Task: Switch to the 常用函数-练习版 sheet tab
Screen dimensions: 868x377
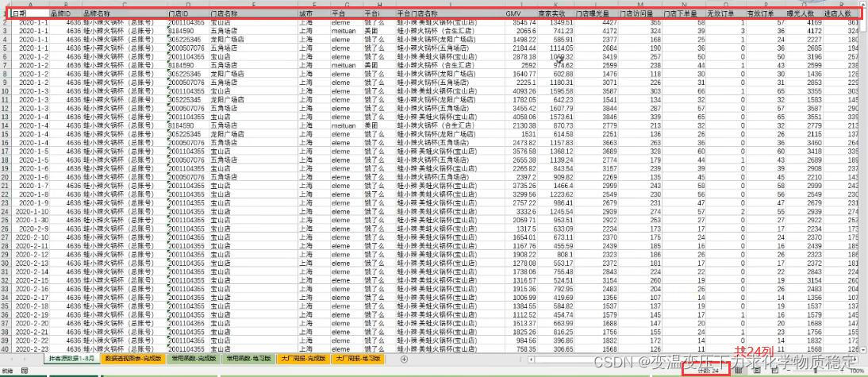Action: point(248,359)
